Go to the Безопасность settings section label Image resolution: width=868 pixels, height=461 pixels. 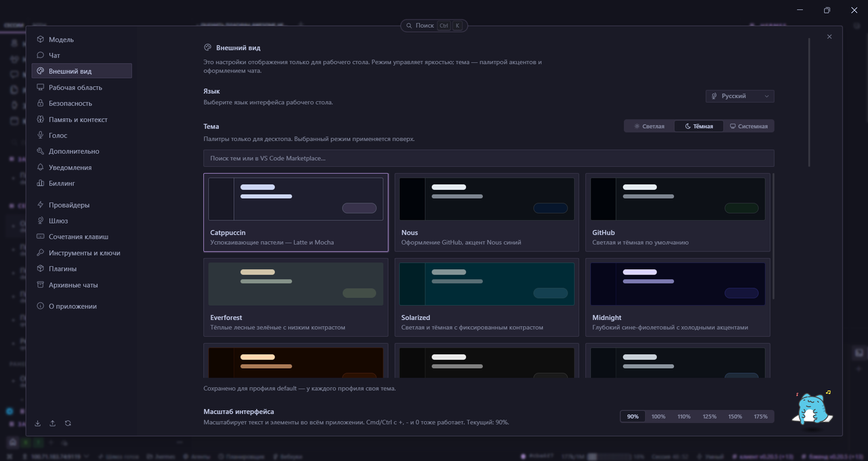[71, 104]
